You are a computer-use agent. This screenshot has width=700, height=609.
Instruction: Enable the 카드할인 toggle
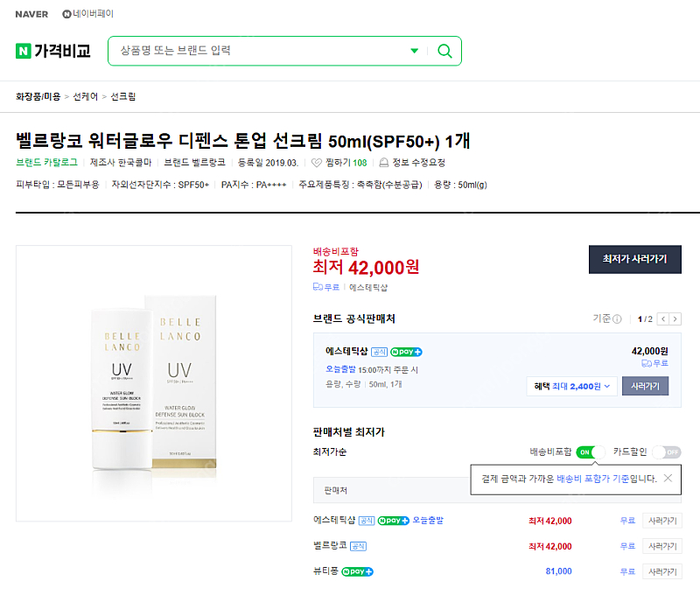tap(667, 451)
